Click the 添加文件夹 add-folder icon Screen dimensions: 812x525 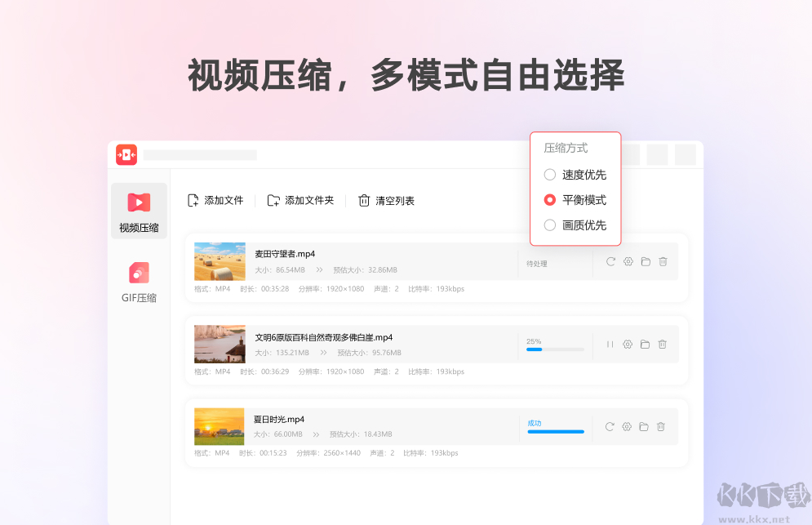(x=275, y=199)
